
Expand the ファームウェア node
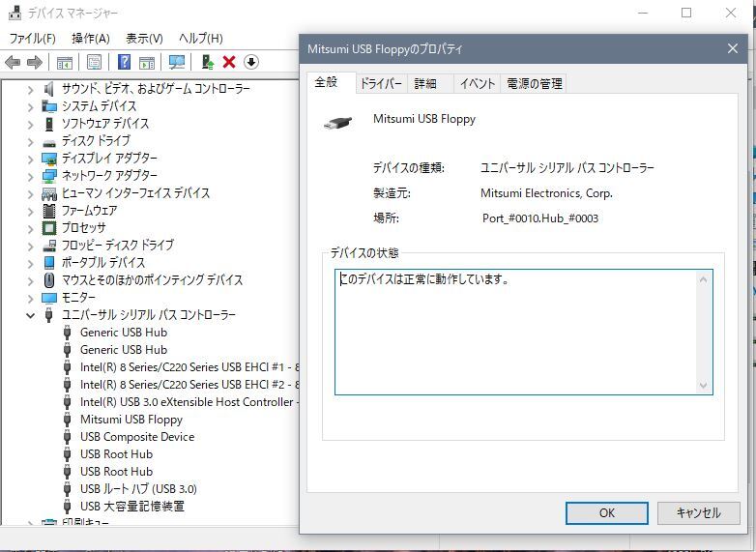pos(30,211)
